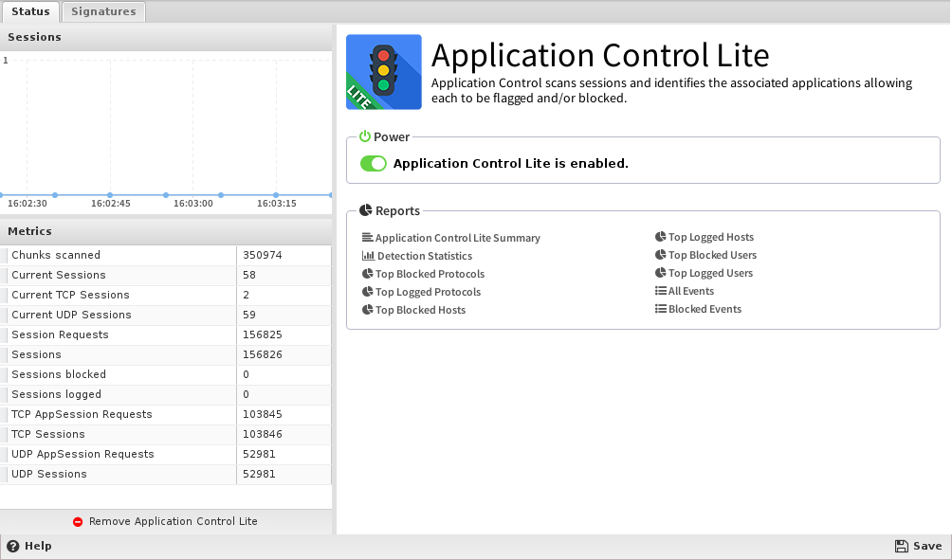Image resolution: width=952 pixels, height=560 pixels.
Task: Click the list icon beside Blocked Events
Action: [661, 309]
